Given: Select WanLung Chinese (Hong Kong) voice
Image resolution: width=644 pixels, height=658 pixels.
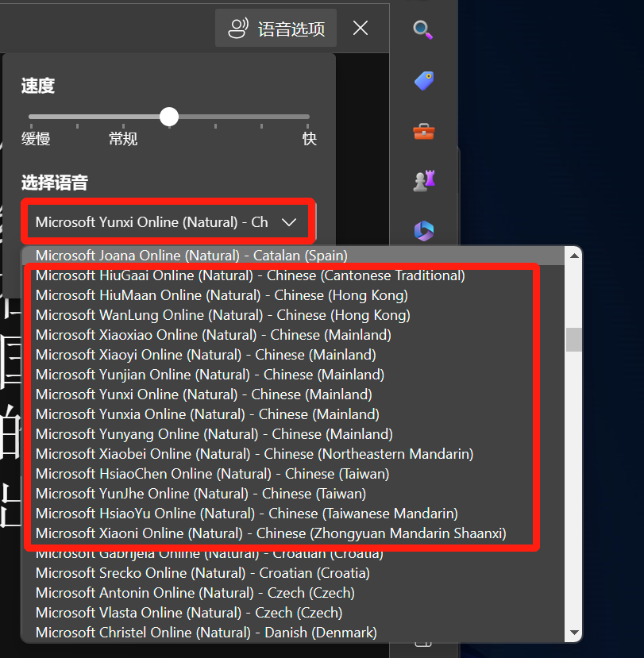Looking at the screenshot, I should 292,315.
